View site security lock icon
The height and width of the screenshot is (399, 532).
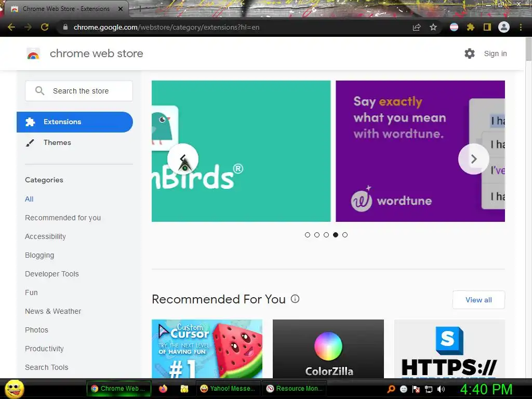tap(65, 27)
